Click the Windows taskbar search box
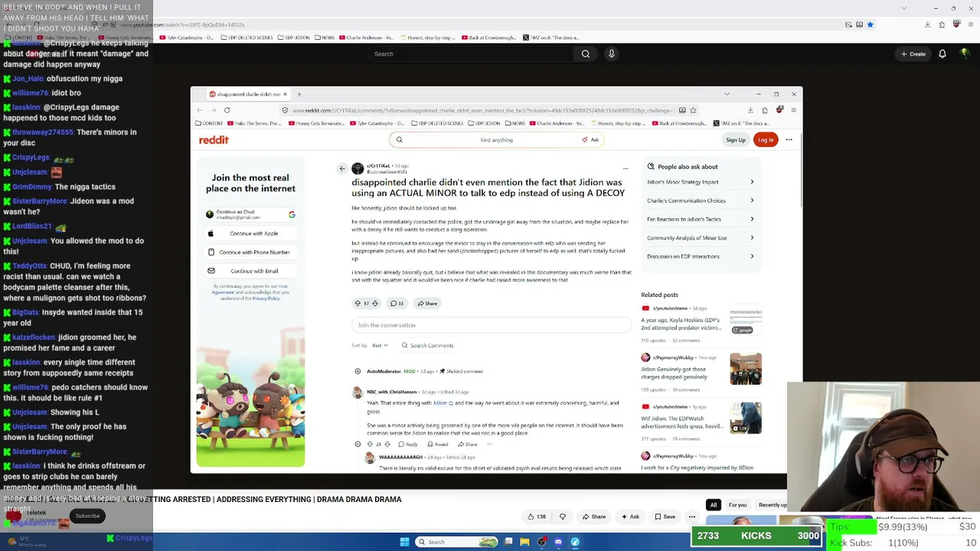The width and height of the screenshot is (980, 551). (457, 542)
